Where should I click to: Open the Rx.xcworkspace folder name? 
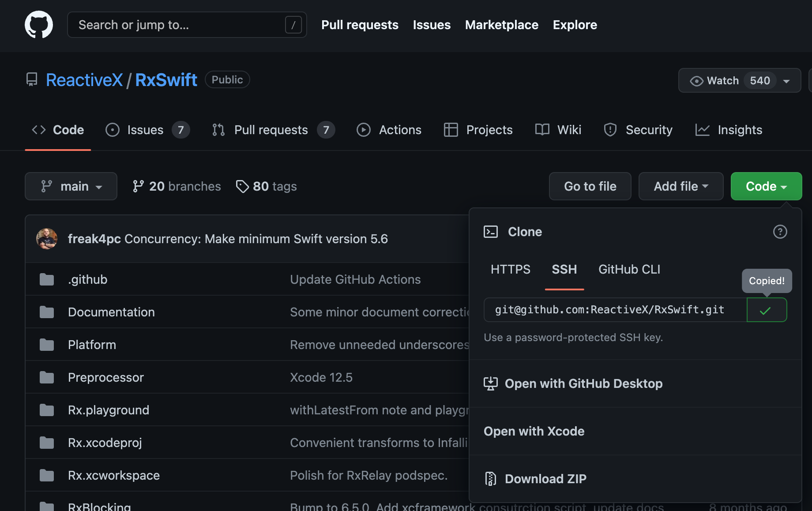pos(114,475)
